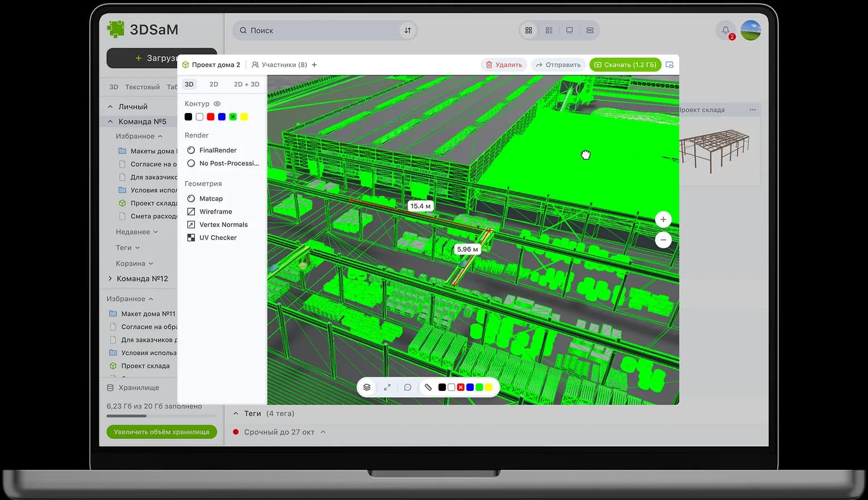
Task: Click the Поиск search field
Action: pyautogui.click(x=318, y=31)
